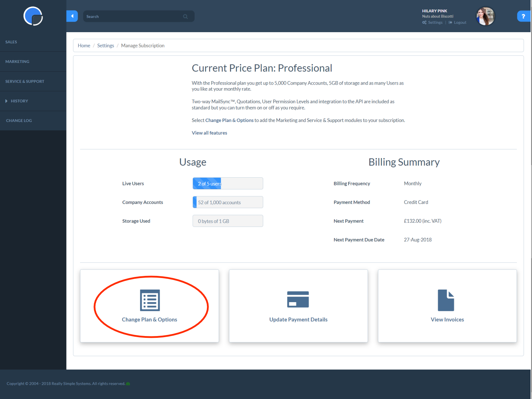Screen dimensions: 532x399
Task: Open the Sales section from the sidebar
Action: [11, 42]
